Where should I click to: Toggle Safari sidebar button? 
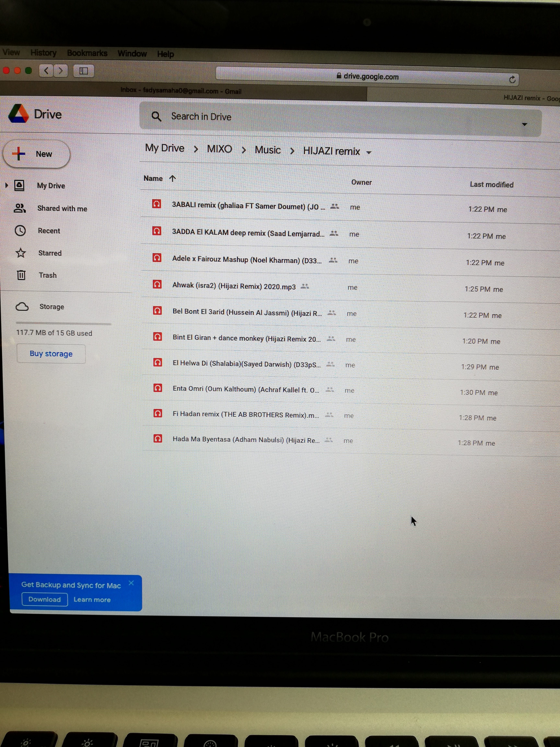83,71
